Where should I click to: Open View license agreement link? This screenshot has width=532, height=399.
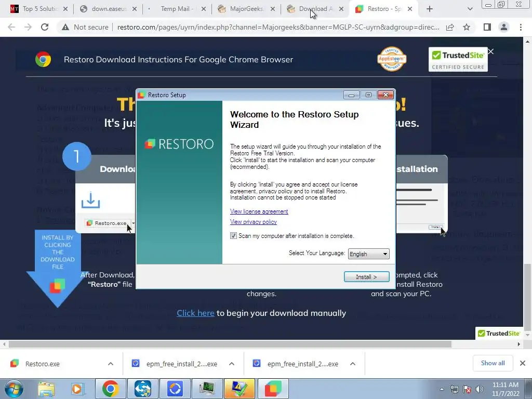(x=259, y=211)
